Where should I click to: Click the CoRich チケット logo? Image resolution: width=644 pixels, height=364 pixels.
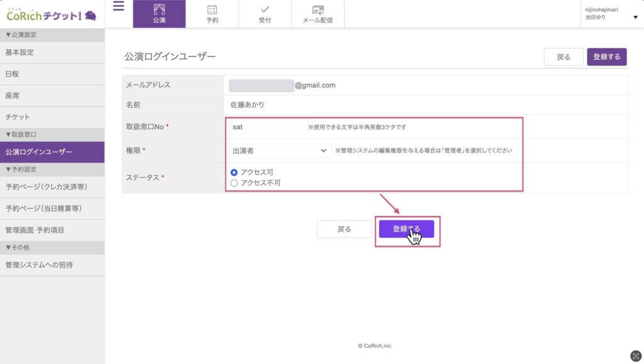[52, 14]
